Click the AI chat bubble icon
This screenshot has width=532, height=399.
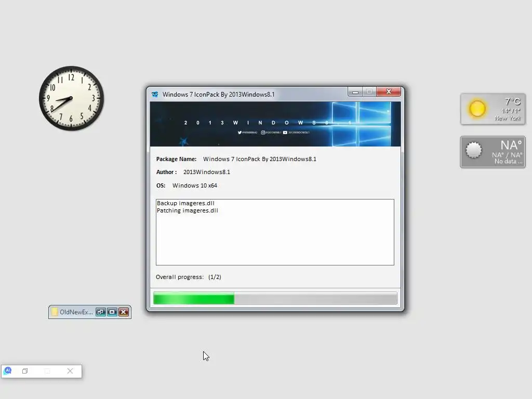(8, 370)
